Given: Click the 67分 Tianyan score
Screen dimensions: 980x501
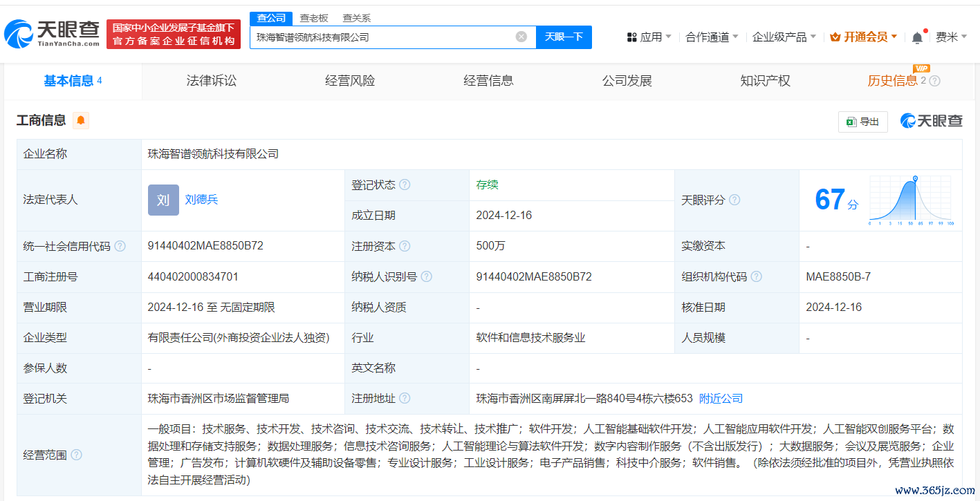Looking at the screenshot, I should [x=836, y=200].
